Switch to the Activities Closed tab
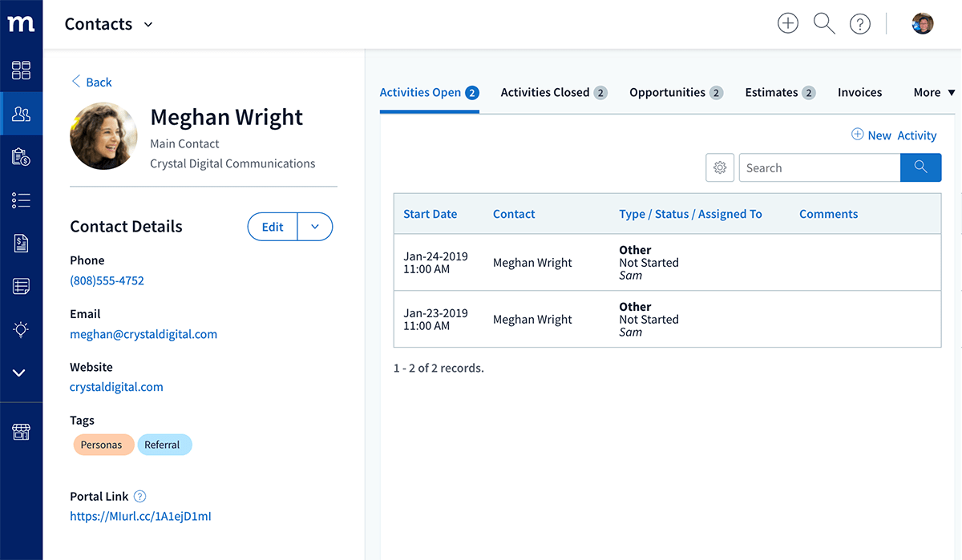This screenshot has height=560, width=962. [554, 93]
